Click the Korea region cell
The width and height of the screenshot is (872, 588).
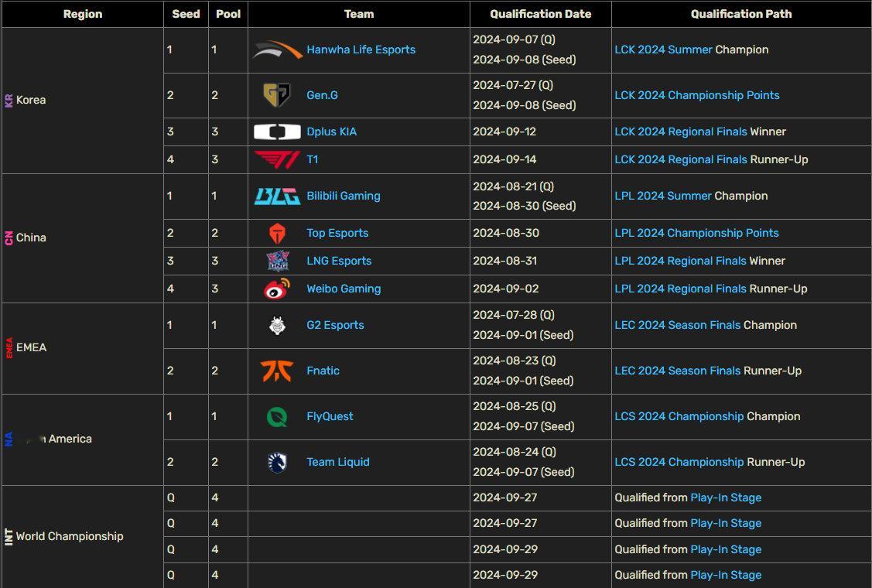pyautogui.click(x=83, y=101)
